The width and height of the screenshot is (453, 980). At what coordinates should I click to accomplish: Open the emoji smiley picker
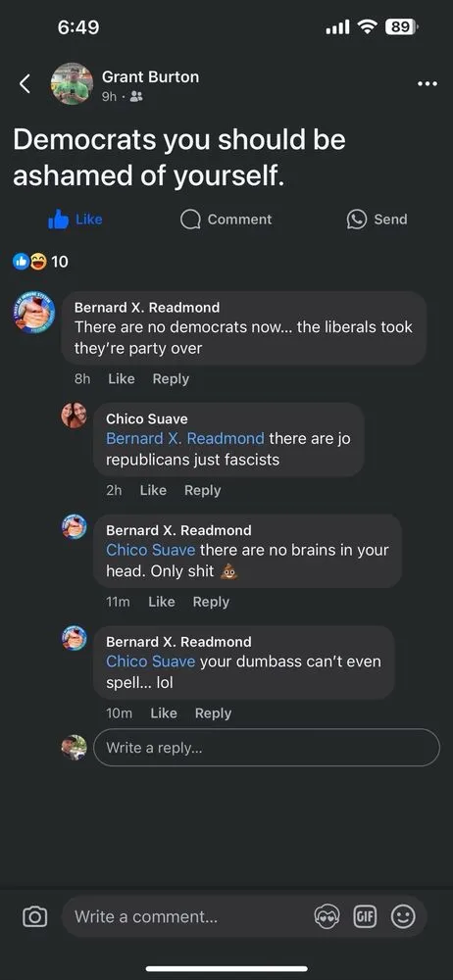403,916
